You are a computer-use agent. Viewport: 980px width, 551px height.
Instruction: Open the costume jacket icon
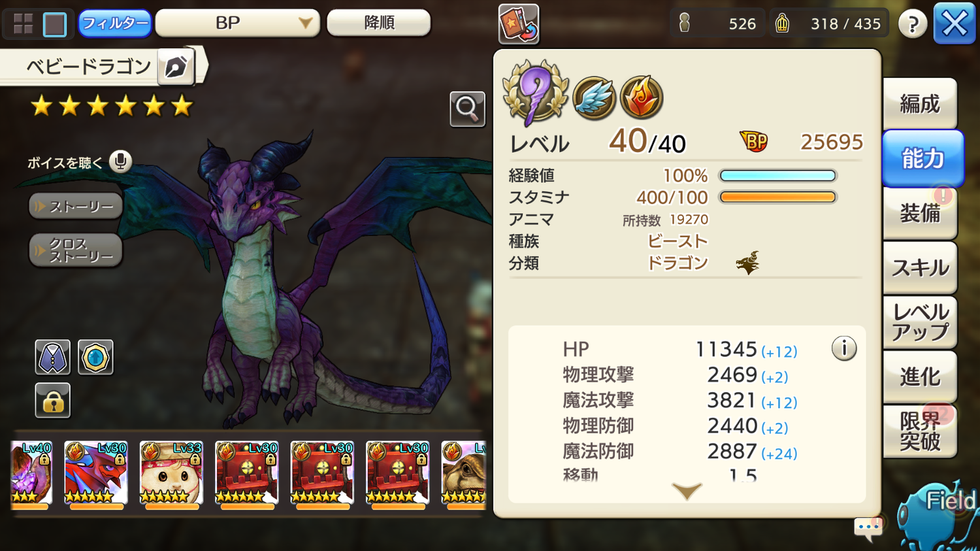coord(53,357)
